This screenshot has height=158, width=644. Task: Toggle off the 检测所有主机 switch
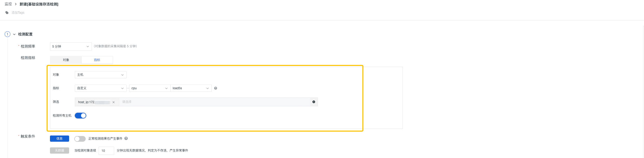tap(80, 116)
